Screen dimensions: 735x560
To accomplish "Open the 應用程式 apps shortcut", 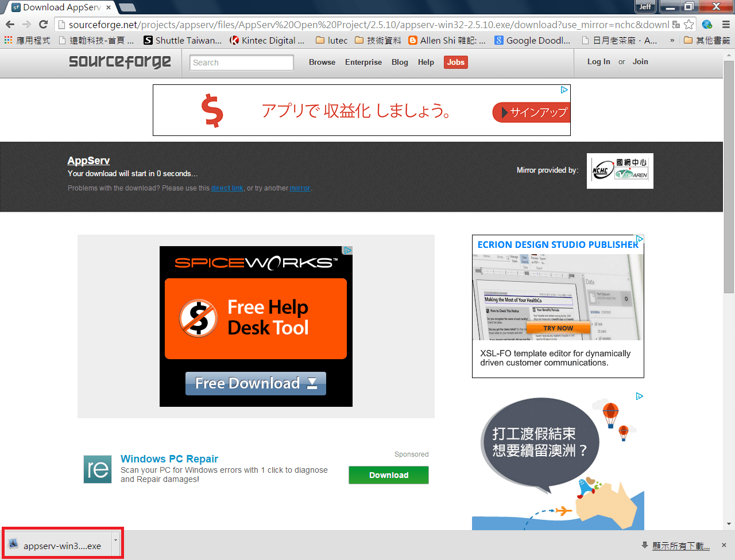I will pyautogui.click(x=27, y=40).
